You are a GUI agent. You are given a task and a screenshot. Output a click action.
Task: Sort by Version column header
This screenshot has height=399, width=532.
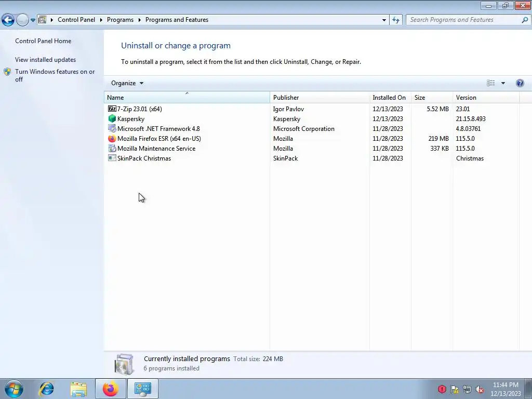pyautogui.click(x=486, y=97)
